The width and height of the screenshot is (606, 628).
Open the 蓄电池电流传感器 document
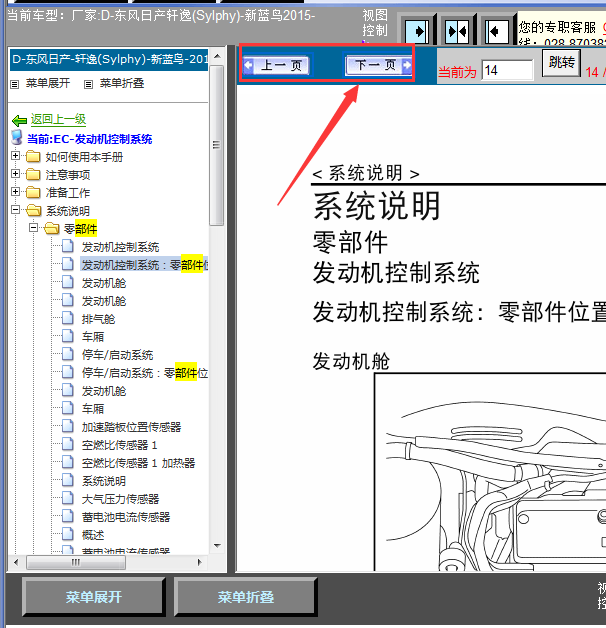point(126,517)
